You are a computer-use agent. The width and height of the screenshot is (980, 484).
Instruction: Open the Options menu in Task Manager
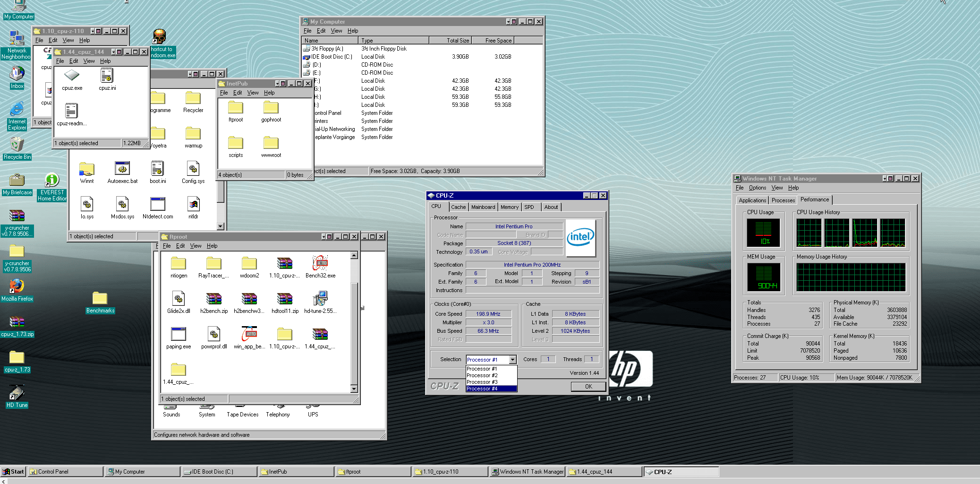click(x=758, y=188)
